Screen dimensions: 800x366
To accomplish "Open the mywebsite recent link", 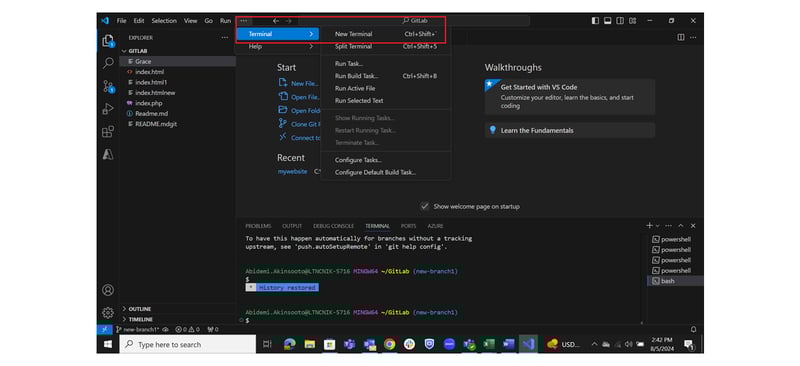I will click(292, 172).
